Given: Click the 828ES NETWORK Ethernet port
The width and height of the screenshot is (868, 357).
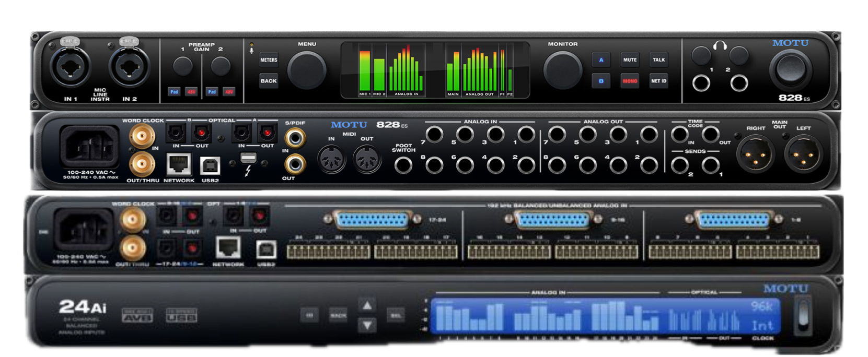Looking at the screenshot, I should (x=179, y=164).
